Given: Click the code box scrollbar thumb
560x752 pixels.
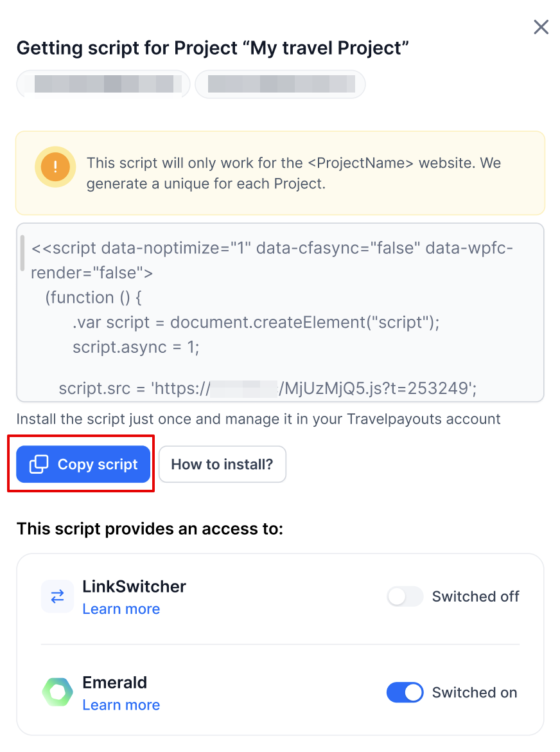Looking at the screenshot, I should point(22,253).
